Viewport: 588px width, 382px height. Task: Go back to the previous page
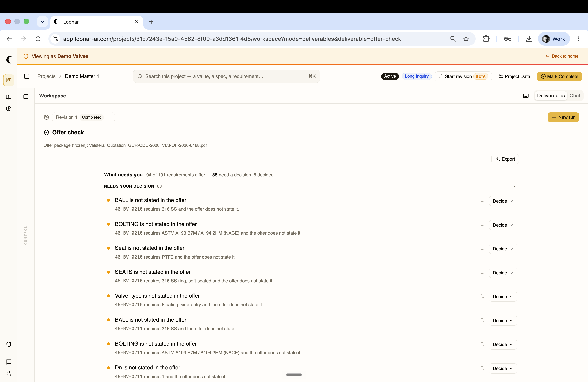click(9, 39)
